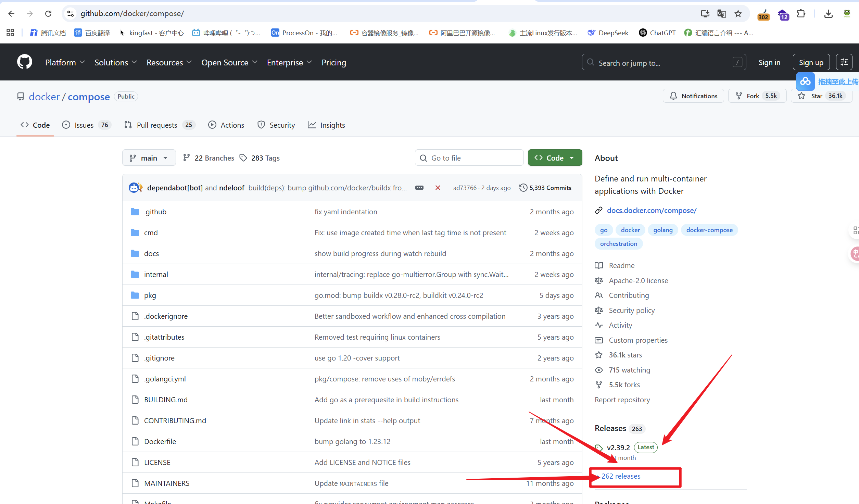Open the dependabot[bot] author link
The height and width of the screenshot is (504, 859).
175,188
